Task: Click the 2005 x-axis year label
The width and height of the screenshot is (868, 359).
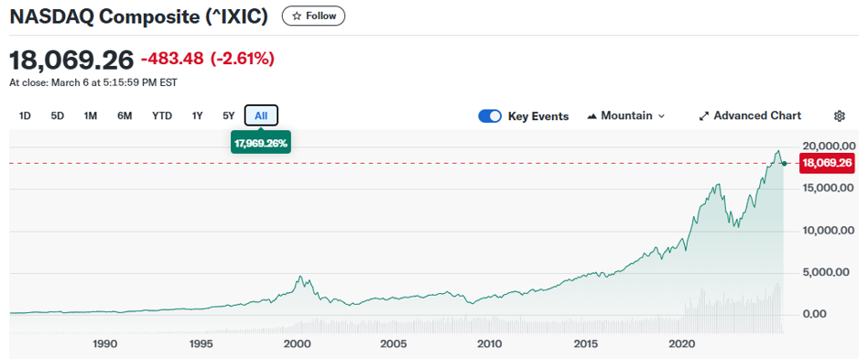Action: (393, 344)
